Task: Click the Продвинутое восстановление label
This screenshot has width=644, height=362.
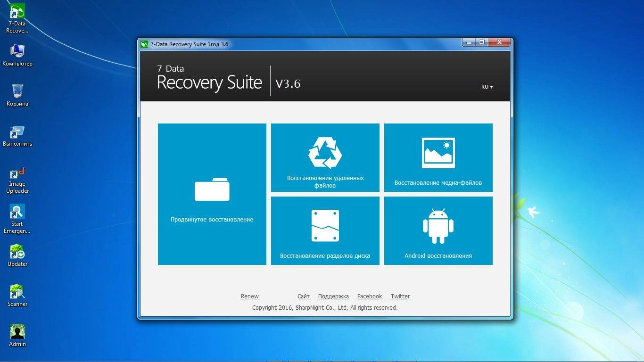Action: pos(212,220)
